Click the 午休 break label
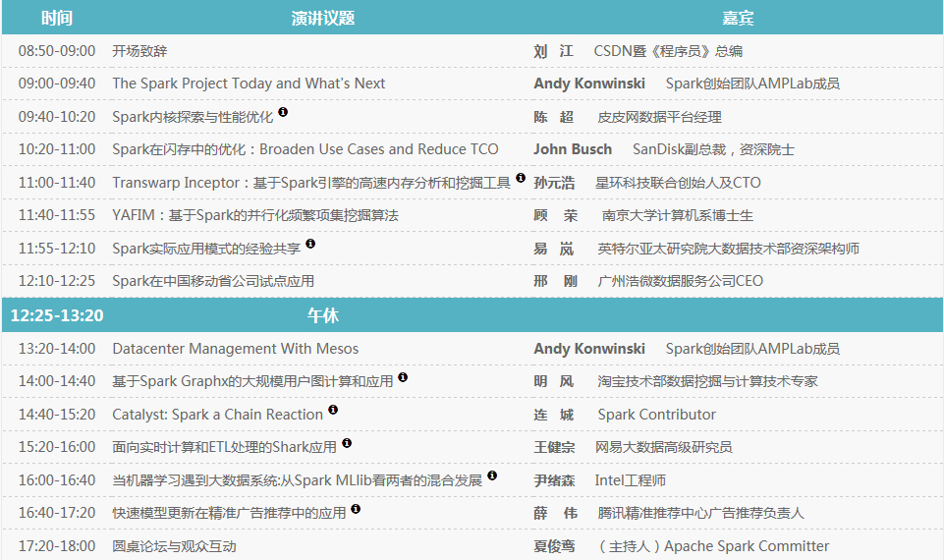Screen dimensions: 944x560 [x=323, y=315]
